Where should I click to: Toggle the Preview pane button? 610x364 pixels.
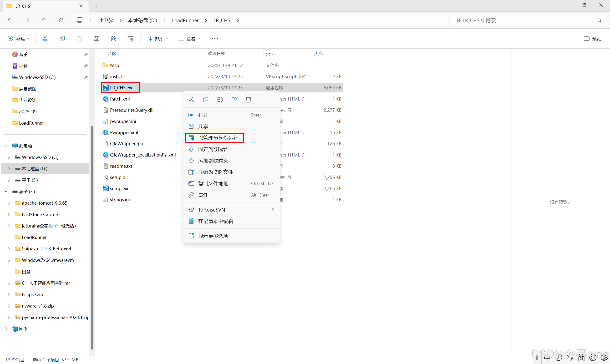pos(592,39)
